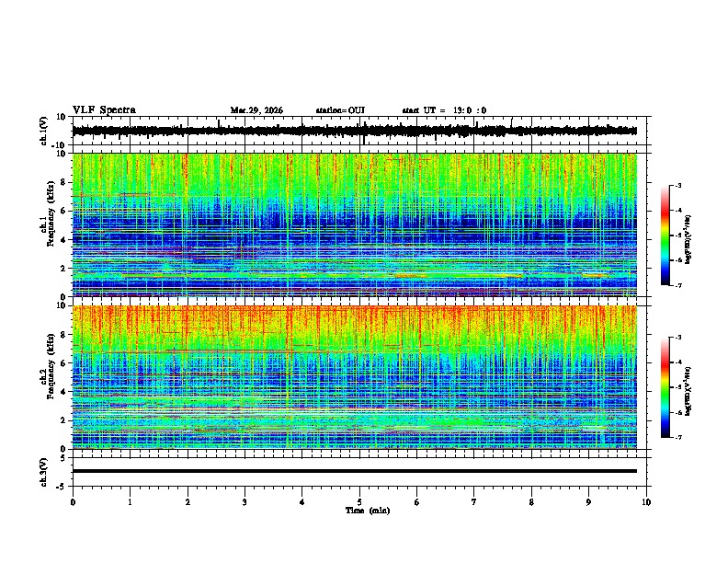Image resolution: width=728 pixels, height=563 pixels.
Task: Click the log(PSD) label beside ch.2 colorbar
Action: [x=688, y=391]
